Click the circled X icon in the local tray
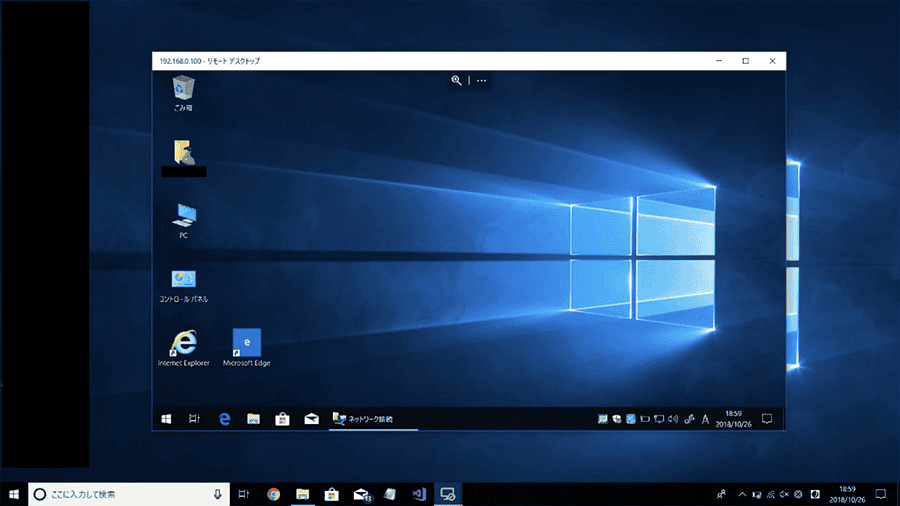The image size is (900, 506). pyautogui.click(x=798, y=494)
